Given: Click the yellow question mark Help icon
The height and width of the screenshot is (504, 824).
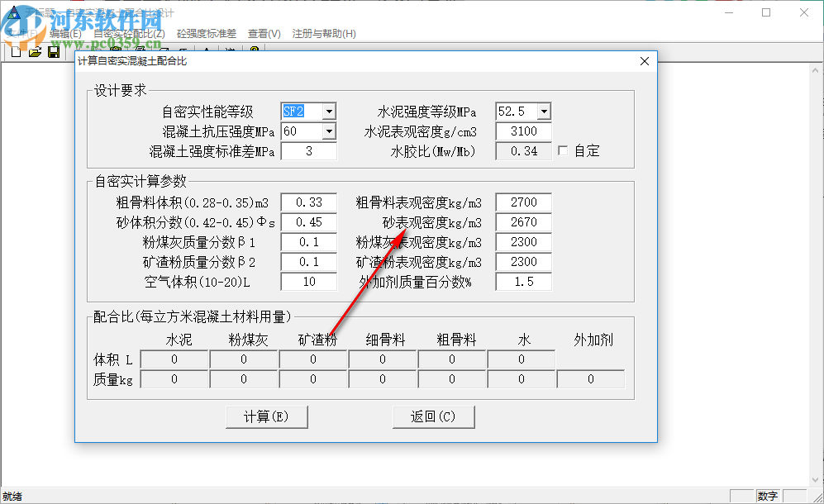Looking at the screenshot, I should point(253,50).
